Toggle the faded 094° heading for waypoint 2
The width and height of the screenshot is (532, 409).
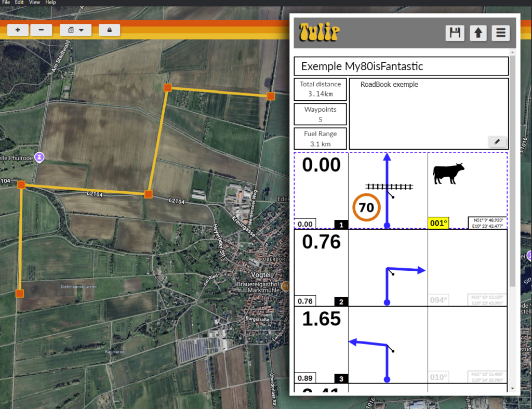coord(438,300)
